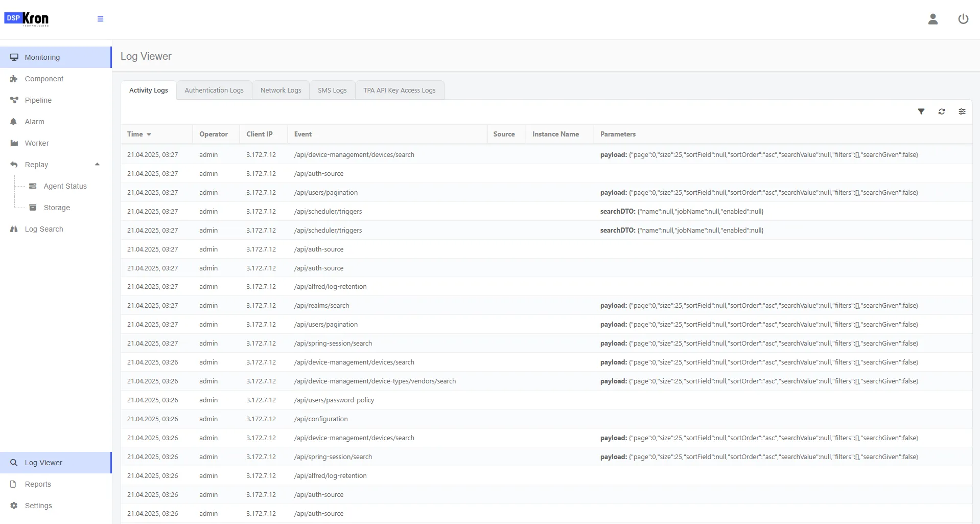Click the Monitoring screen icon in sidebar
The height and width of the screenshot is (524, 980).
[14, 57]
